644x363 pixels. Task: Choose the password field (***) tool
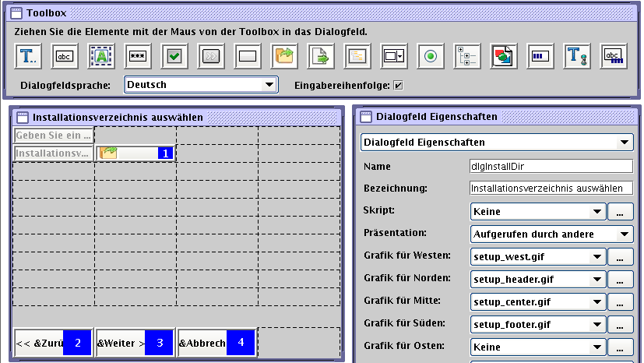(138, 56)
